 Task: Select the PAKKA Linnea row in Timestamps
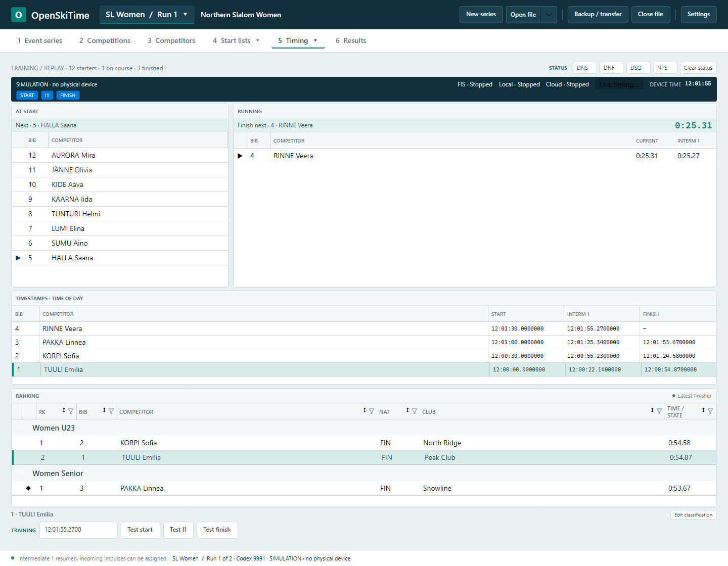click(364, 343)
